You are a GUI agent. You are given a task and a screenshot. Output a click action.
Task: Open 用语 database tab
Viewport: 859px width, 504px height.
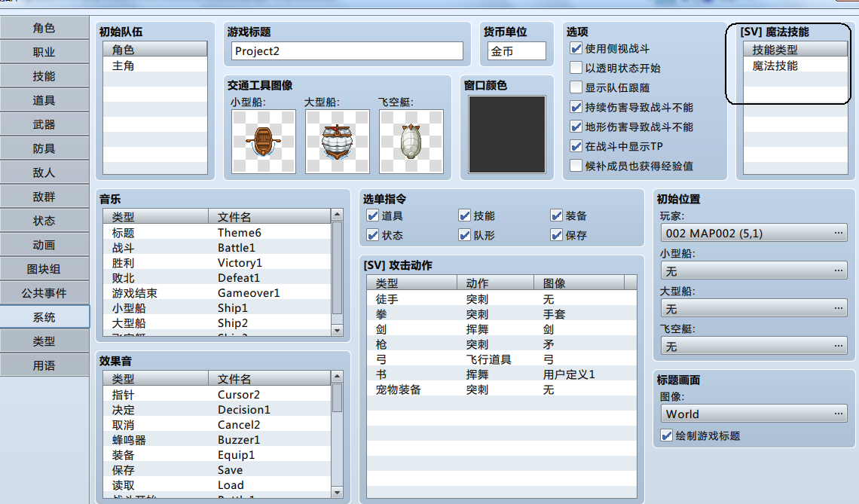[44, 365]
